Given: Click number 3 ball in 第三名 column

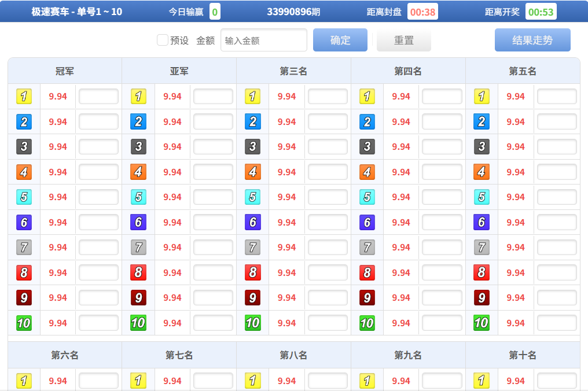Looking at the screenshot, I should (x=253, y=146).
